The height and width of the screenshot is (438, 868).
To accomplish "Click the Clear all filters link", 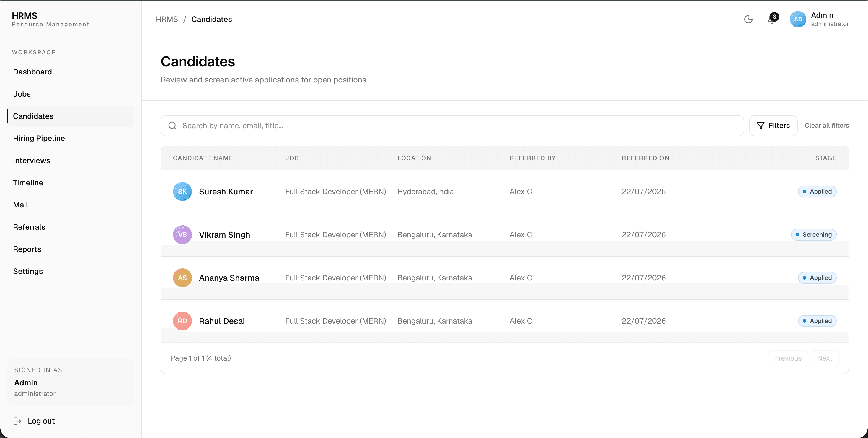I will pyautogui.click(x=827, y=126).
